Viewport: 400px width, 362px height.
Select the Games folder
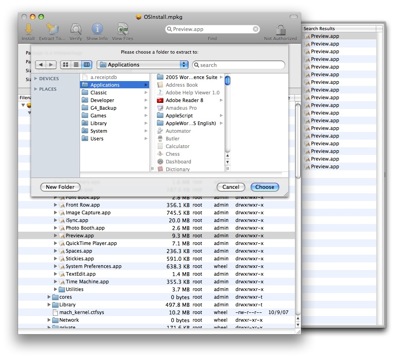(x=115, y=116)
